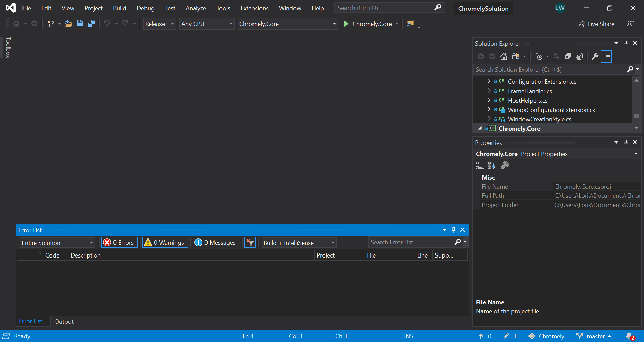Viewport: 644px width, 342px height.
Task: Click the Save All toolbar icon
Action: 91,23
